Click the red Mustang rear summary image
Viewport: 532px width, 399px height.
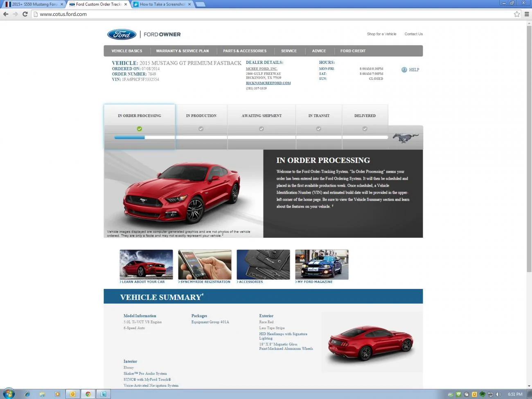[371, 343]
